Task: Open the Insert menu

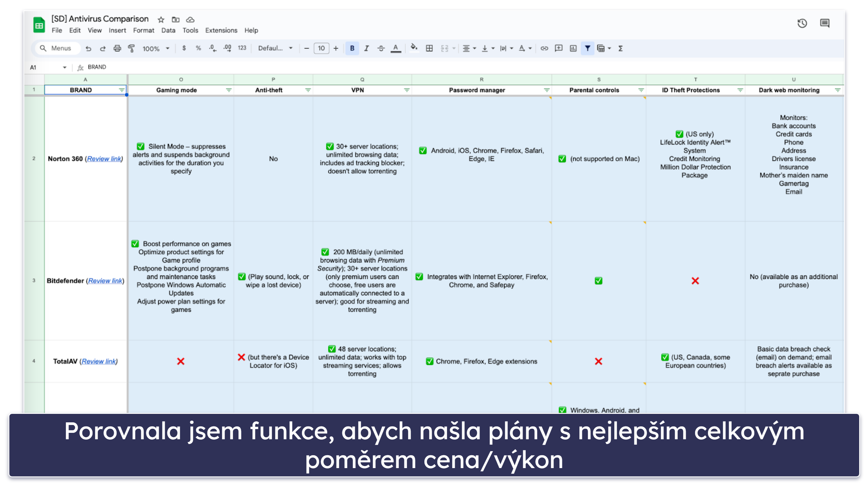Action: click(117, 31)
